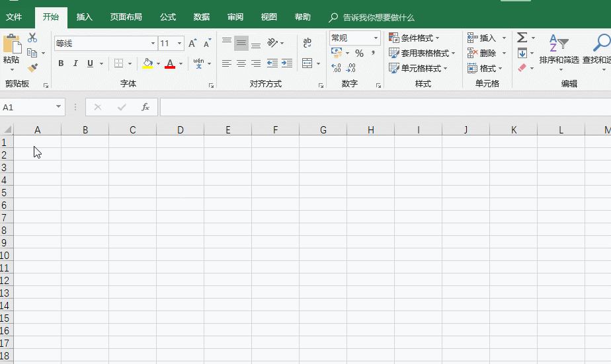Viewport: 611px width, 364px height.
Task: Open fill color dropdown arrow
Action: (158, 63)
